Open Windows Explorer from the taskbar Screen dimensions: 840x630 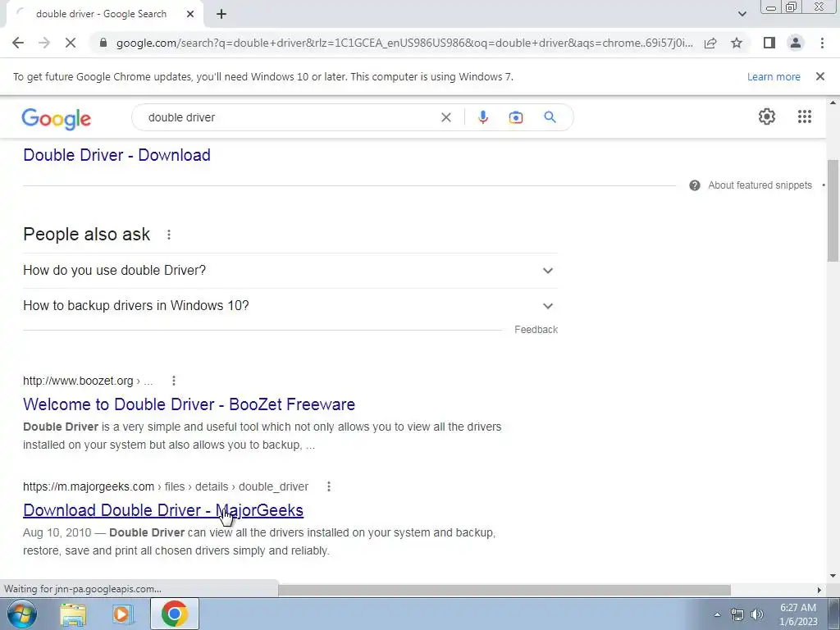(73, 614)
